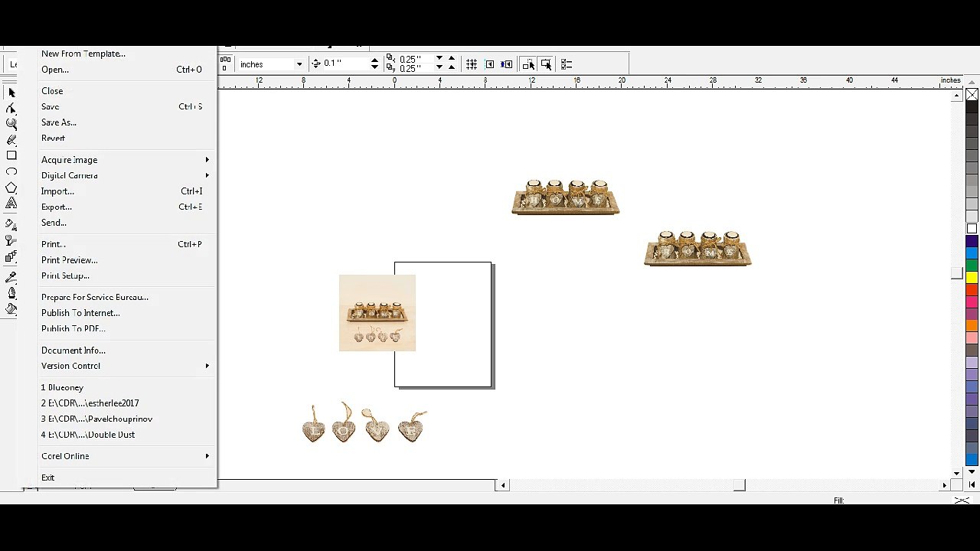Open the property bar Options checklist icon
The width and height of the screenshot is (980, 551).
(x=567, y=64)
